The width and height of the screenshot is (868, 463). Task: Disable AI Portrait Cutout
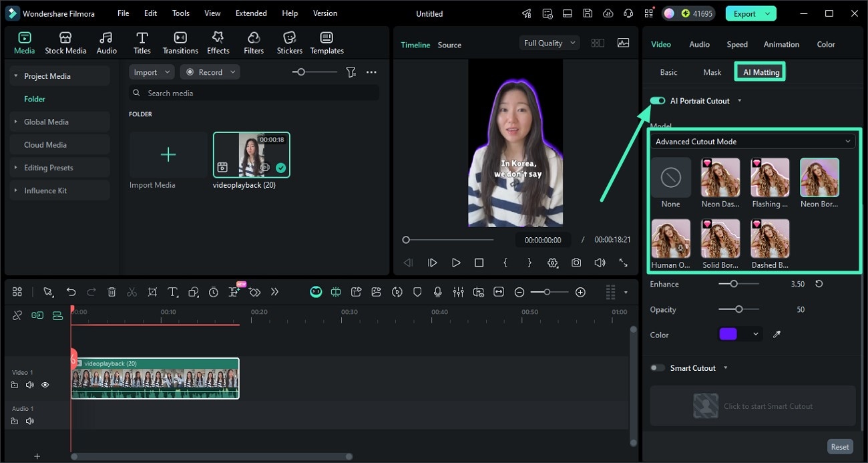(x=657, y=100)
